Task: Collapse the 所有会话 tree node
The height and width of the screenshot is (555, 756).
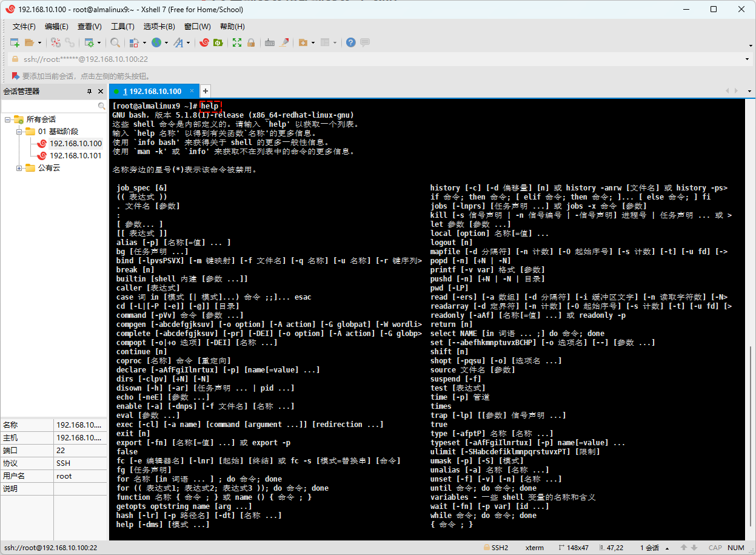Action: 8,119
